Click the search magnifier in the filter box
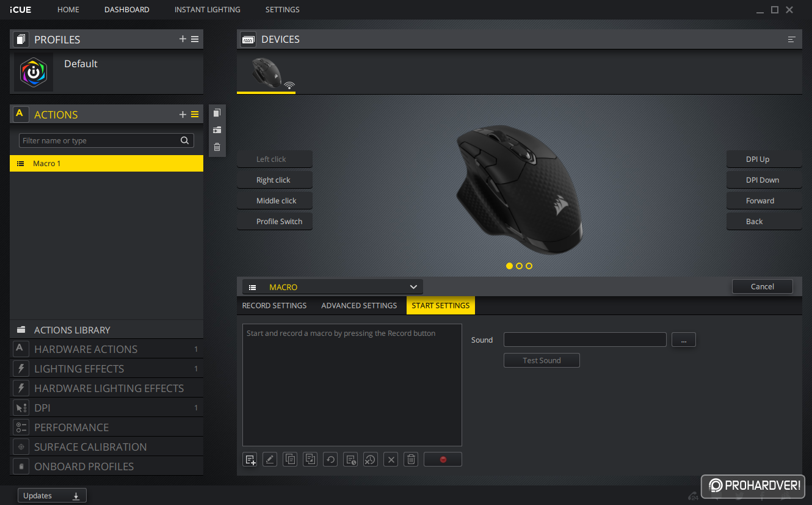Image resolution: width=812 pixels, height=505 pixels. tap(185, 140)
